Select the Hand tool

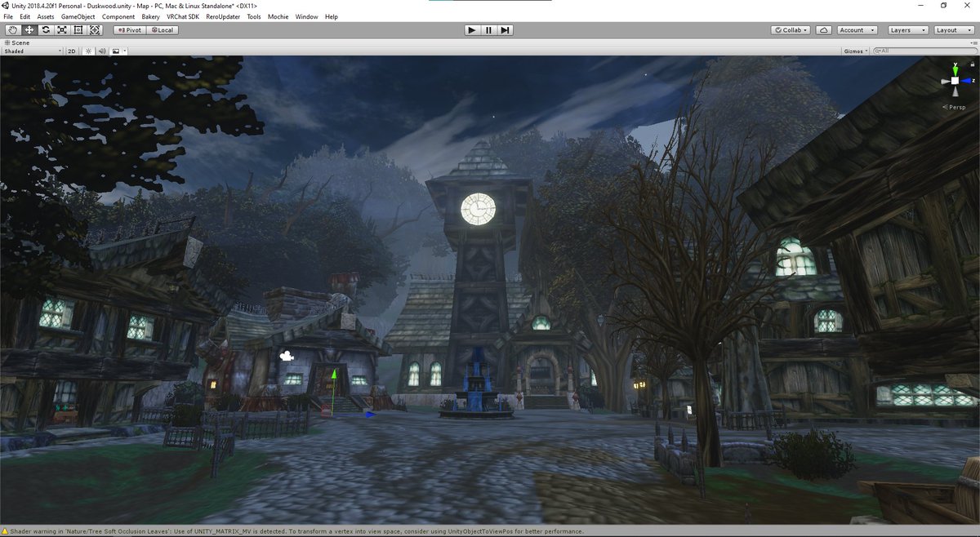(11, 29)
